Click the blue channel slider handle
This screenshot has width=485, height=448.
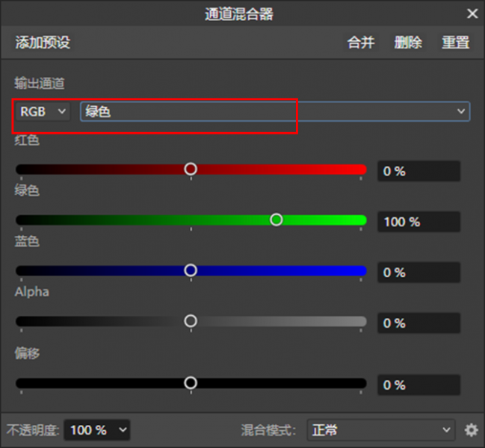pos(191,270)
